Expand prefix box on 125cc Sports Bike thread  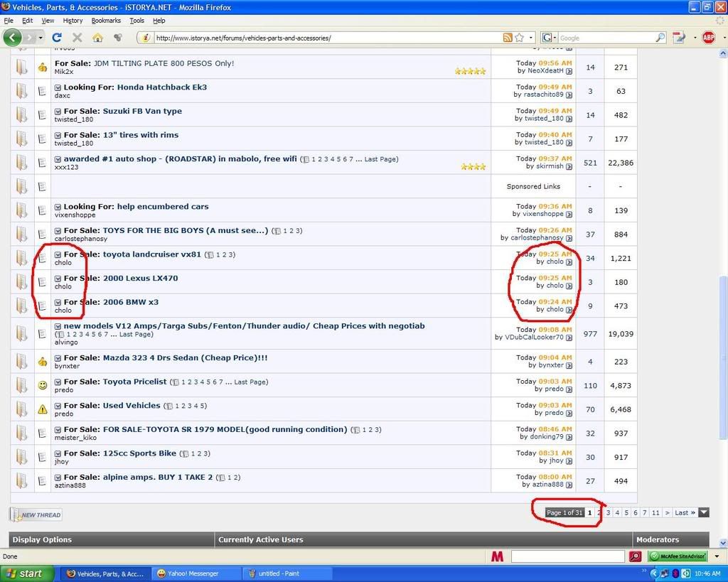point(58,453)
